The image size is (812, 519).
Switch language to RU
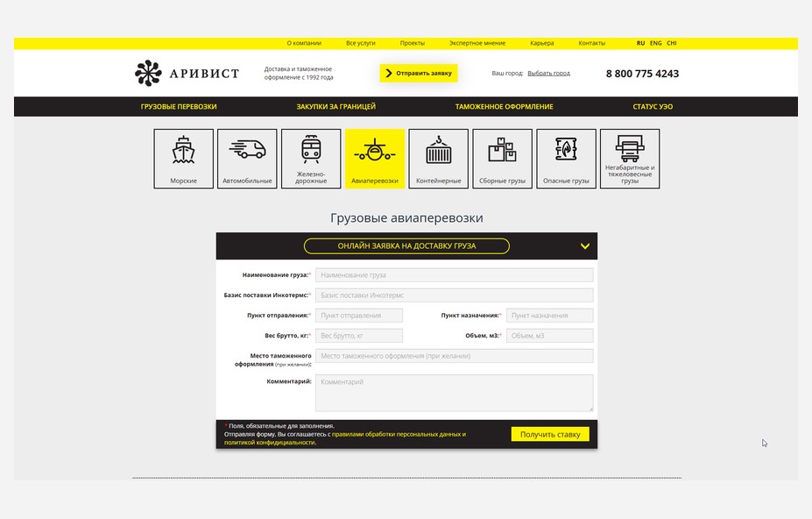click(x=640, y=43)
